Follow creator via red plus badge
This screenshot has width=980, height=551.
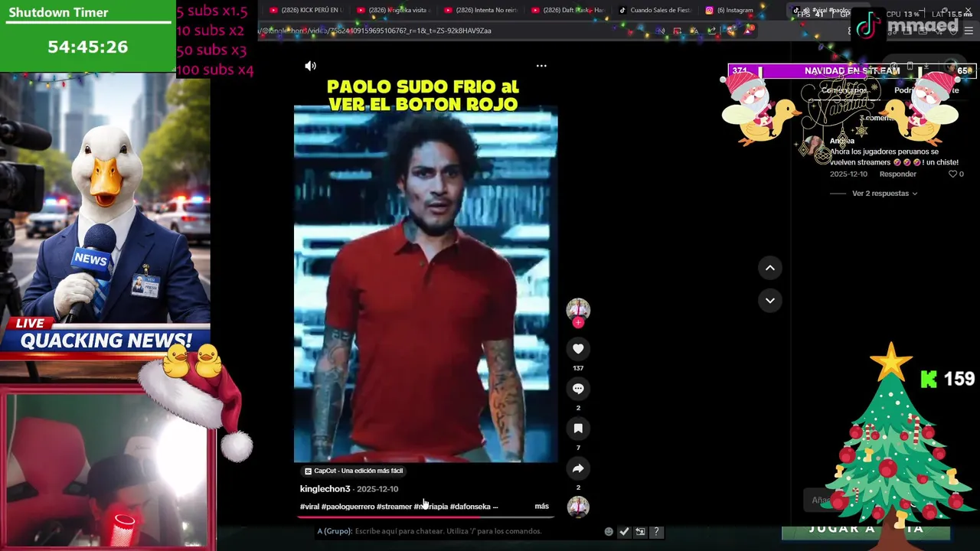pyautogui.click(x=578, y=323)
